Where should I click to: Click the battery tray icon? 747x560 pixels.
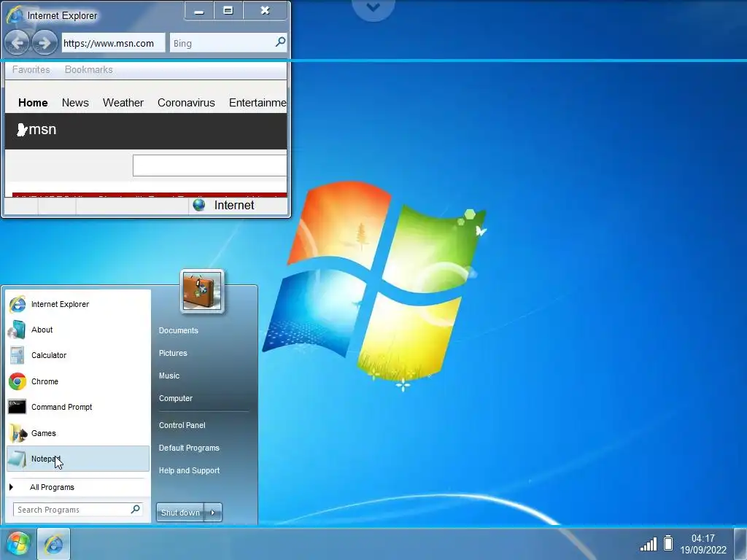point(668,542)
